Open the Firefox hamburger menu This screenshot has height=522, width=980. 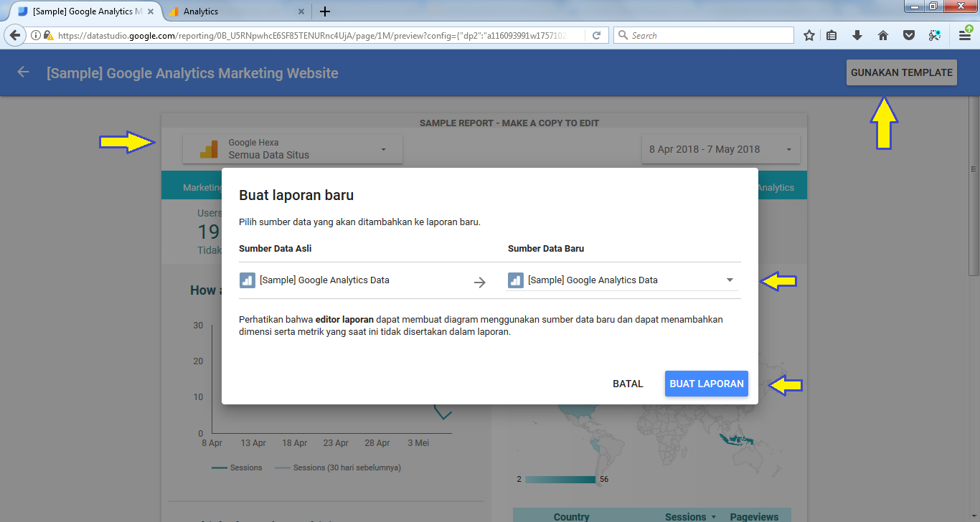click(965, 34)
